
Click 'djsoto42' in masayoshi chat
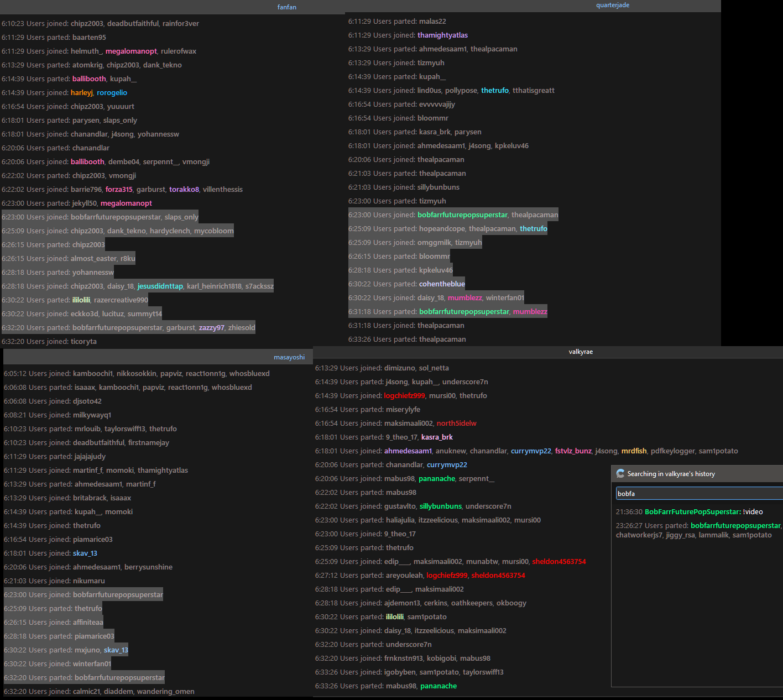pyautogui.click(x=87, y=401)
